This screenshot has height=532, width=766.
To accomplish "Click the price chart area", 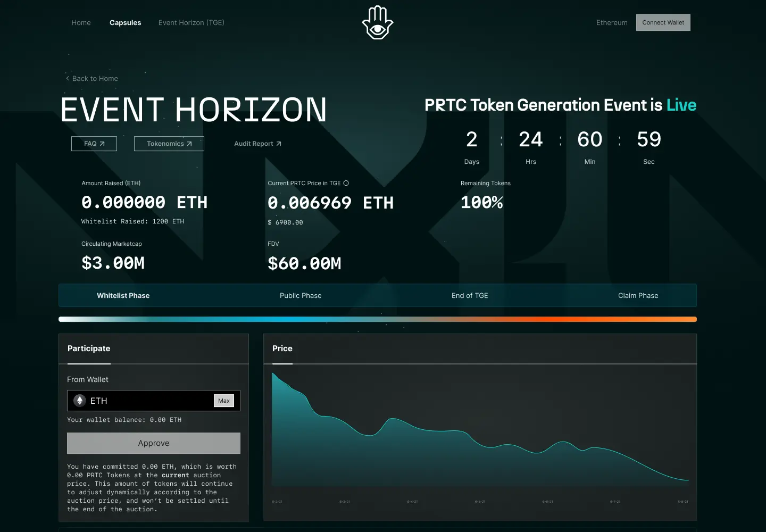I will pos(480,430).
